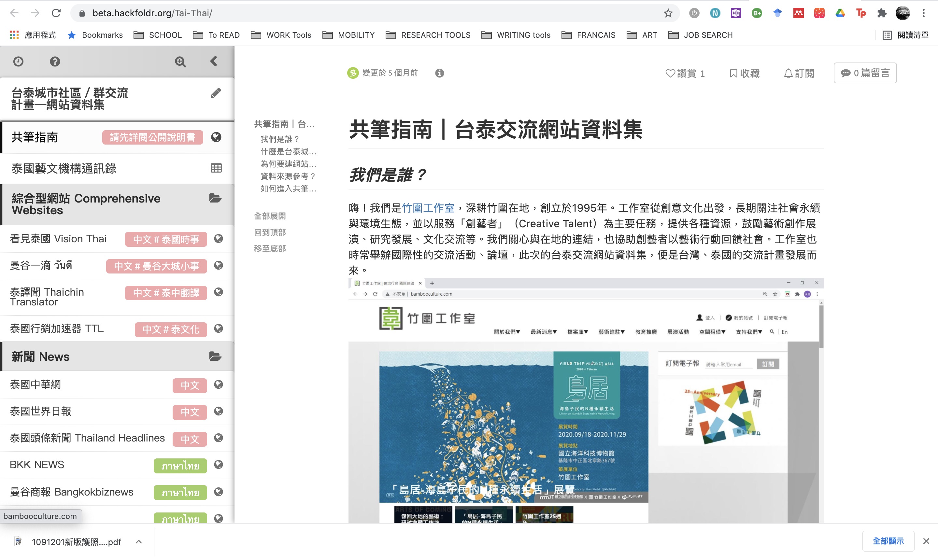
Task: Open the Chrome extensions puzzle icon
Action: pyautogui.click(x=882, y=13)
